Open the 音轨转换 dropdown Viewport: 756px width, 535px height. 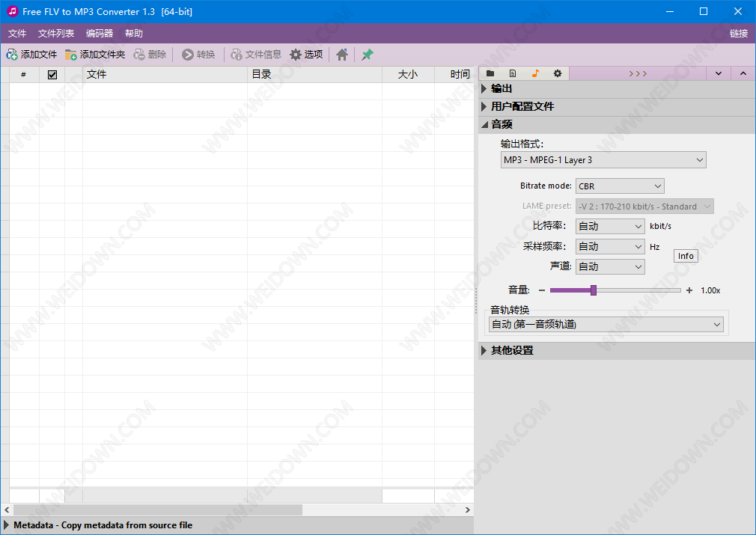(606, 325)
